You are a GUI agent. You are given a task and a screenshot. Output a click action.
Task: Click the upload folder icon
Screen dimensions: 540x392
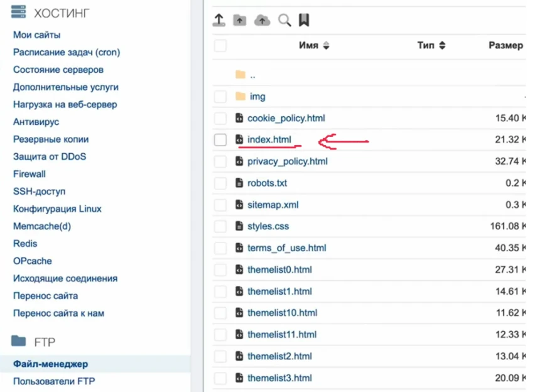tap(239, 20)
